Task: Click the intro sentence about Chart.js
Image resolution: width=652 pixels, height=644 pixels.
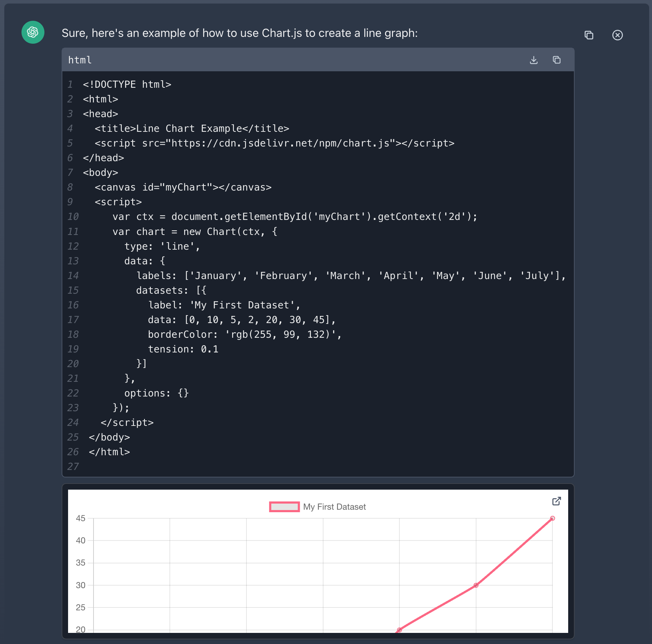Action: coord(239,33)
